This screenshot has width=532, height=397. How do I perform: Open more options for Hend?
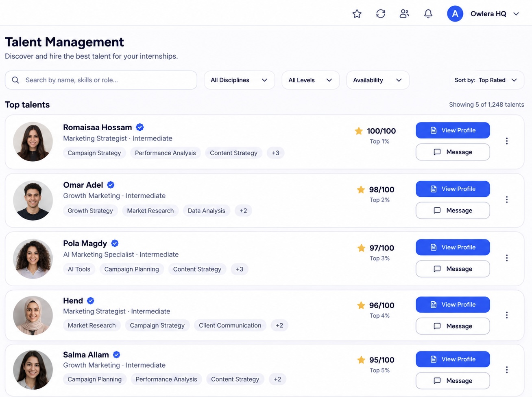(x=507, y=315)
